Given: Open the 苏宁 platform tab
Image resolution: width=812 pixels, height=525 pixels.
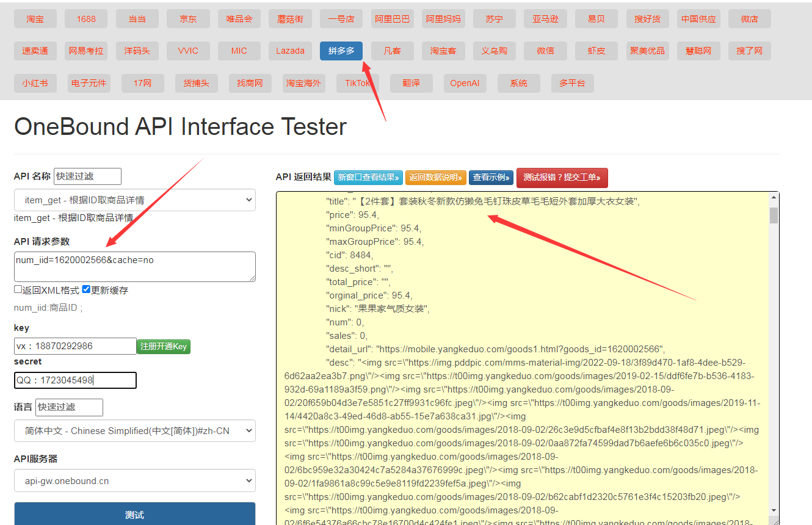Looking at the screenshot, I should pos(494,19).
